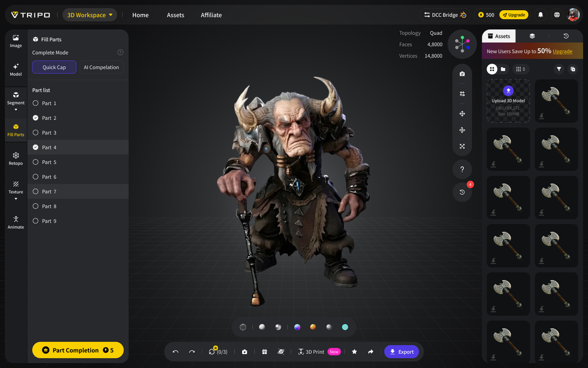Open the grid size dropdown in Assets
This screenshot has width=588, height=368.
(x=520, y=69)
